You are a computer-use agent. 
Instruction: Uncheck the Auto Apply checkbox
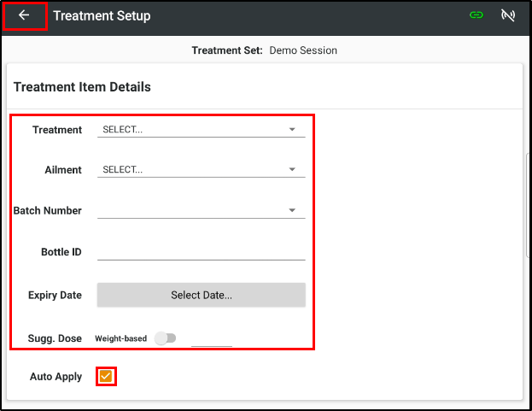[x=106, y=376]
